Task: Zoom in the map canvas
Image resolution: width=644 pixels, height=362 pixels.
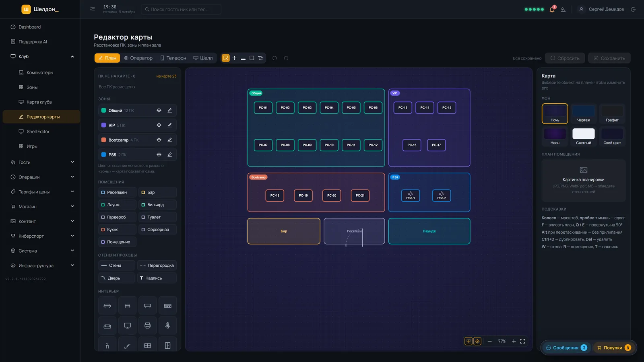Action: (x=514, y=341)
